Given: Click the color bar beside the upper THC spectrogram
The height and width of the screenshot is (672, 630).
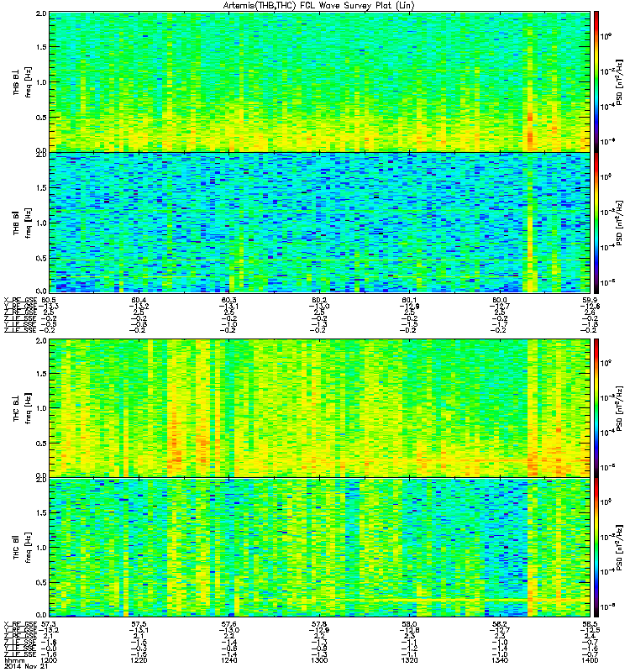Looking at the screenshot, I should pyautogui.click(x=596, y=407).
